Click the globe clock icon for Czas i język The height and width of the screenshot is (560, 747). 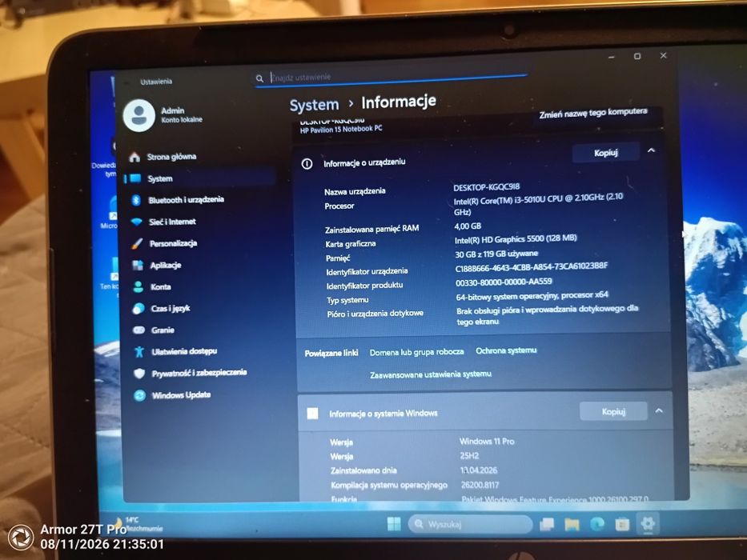(x=139, y=309)
